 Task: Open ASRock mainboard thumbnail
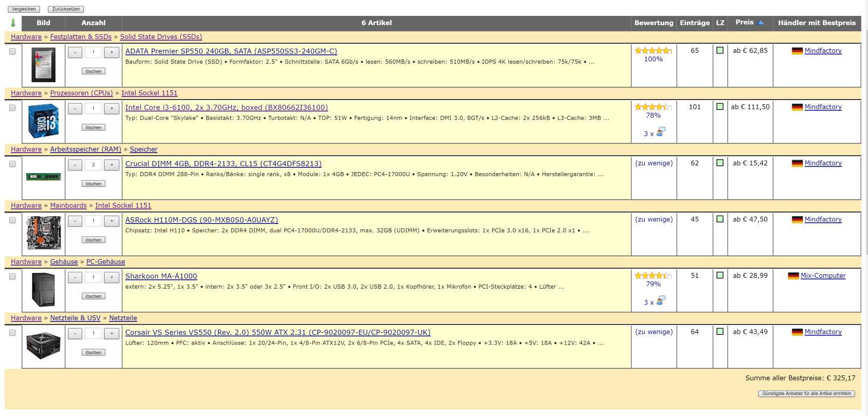44,233
